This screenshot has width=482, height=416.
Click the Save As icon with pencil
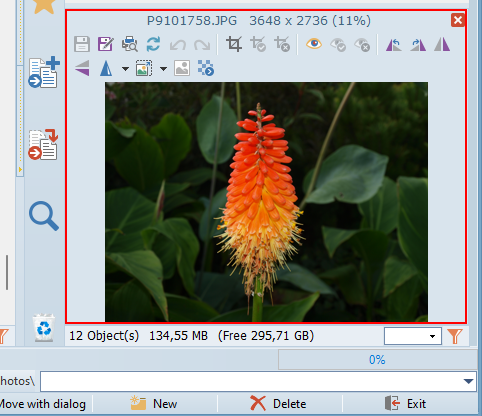click(x=106, y=44)
